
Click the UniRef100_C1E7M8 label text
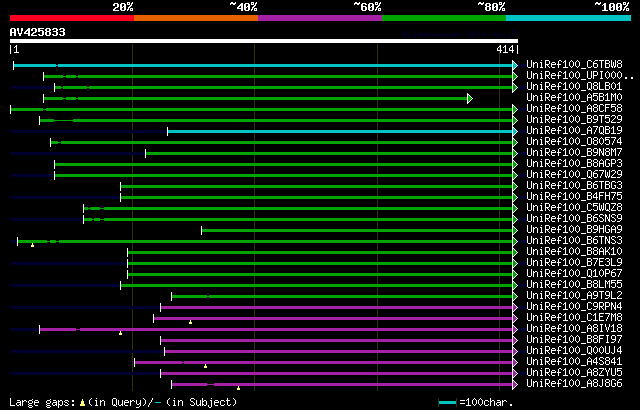pyautogui.click(x=574, y=318)
